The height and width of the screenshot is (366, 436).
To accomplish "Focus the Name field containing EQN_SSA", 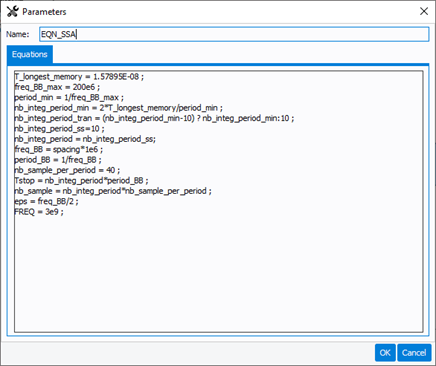I will 234,34.
